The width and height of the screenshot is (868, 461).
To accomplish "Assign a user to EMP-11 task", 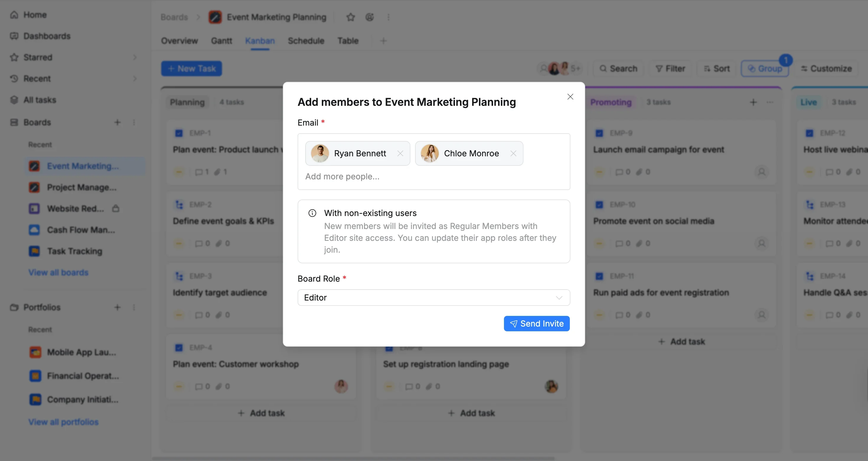I will click(761, 315).
